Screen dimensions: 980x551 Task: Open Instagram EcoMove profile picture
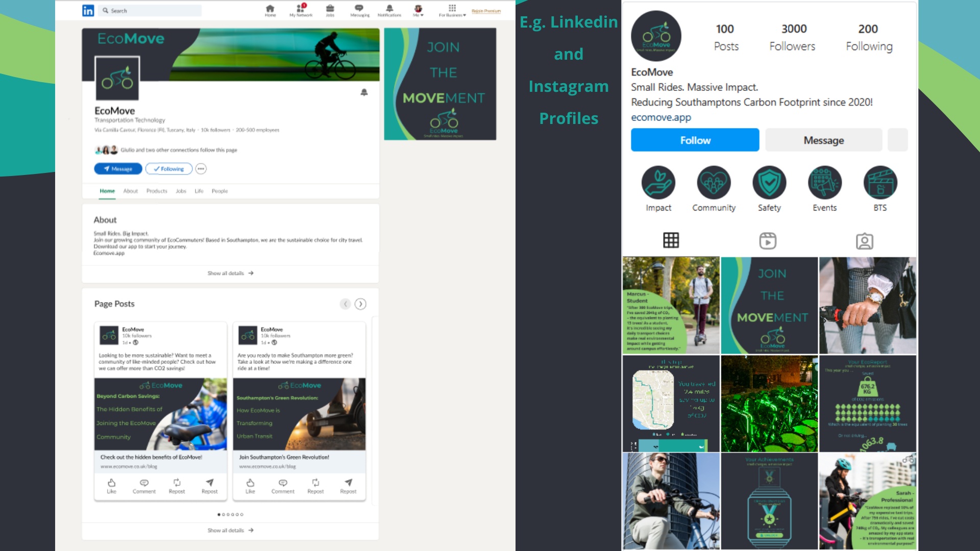point(656,36)
